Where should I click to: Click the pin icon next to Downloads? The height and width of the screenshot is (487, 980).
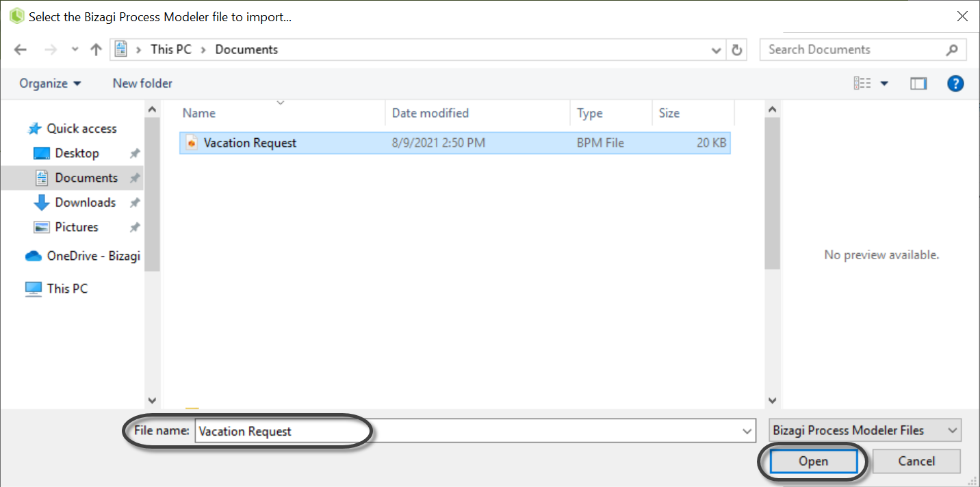(x=135, y=203)
